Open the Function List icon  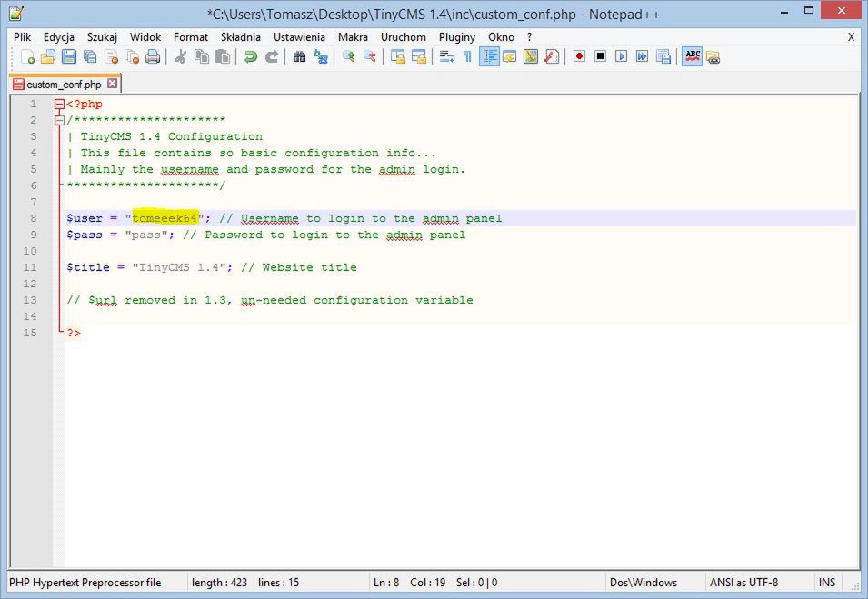[552, 56]
